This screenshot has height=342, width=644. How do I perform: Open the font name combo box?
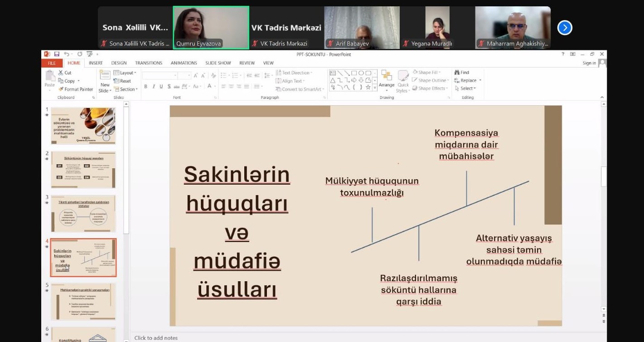point(160,75)
